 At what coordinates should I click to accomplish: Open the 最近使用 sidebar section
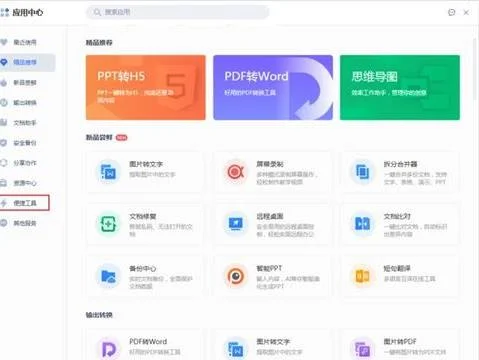point(25,42)
